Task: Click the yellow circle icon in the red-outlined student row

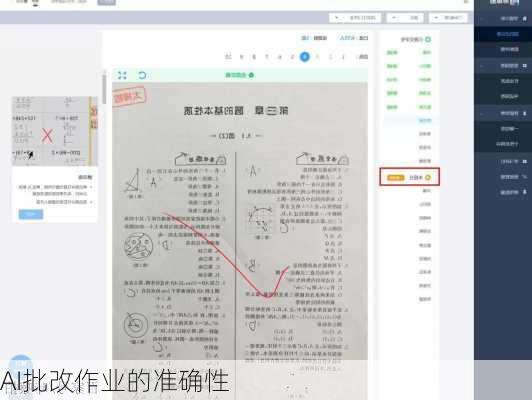Action: pyautogui.click(x=428, y=177)
